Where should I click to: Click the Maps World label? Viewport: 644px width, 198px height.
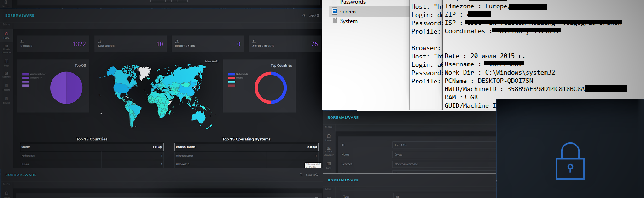(x=212, y=61)
